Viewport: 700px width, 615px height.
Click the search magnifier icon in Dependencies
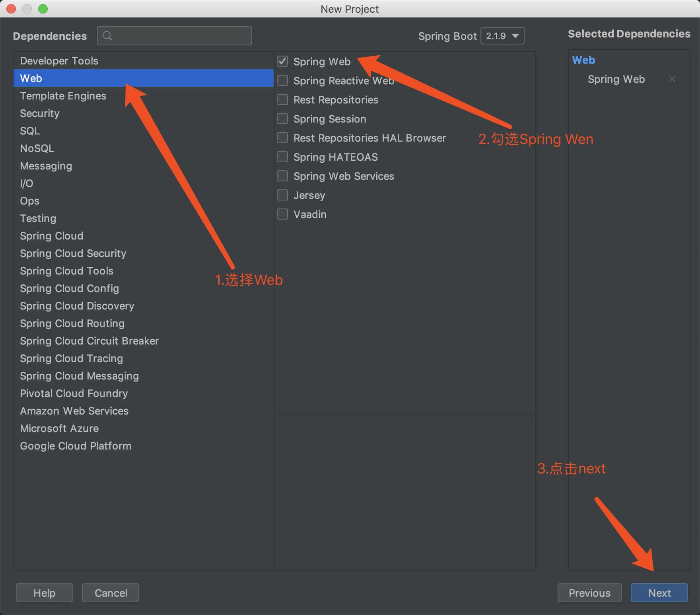(107, 36)
